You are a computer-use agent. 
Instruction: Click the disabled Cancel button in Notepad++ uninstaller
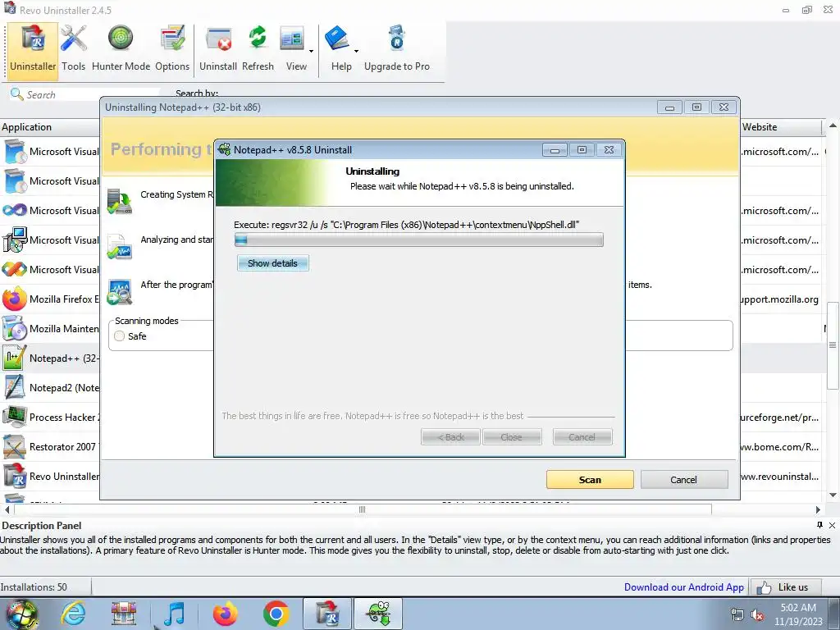point(582,437)
